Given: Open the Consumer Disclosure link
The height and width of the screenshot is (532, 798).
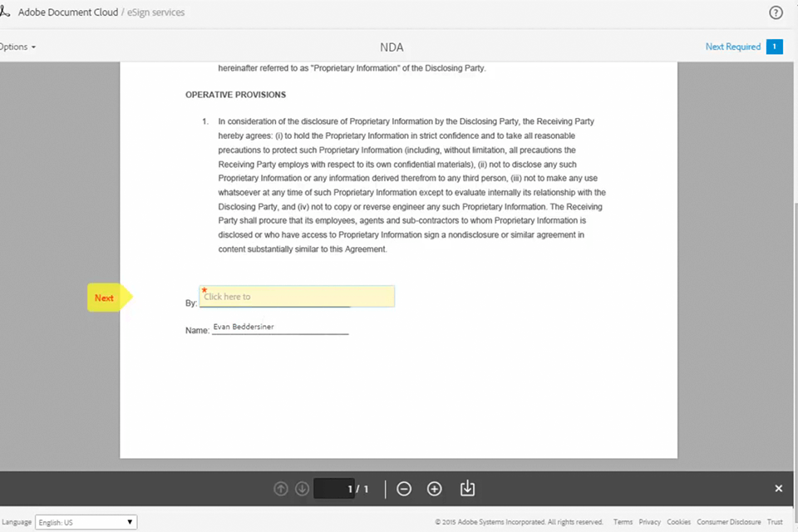Looking at the screenshot, I should [729, 522].
